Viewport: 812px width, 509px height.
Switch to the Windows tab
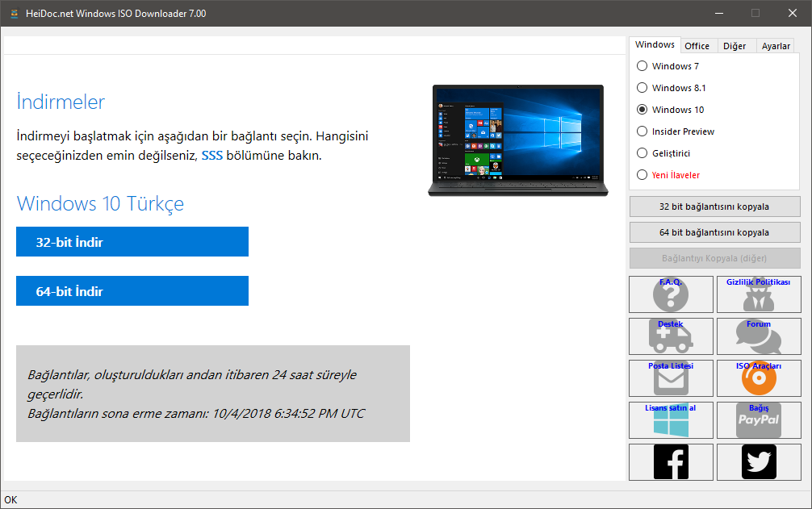(655, 44)
